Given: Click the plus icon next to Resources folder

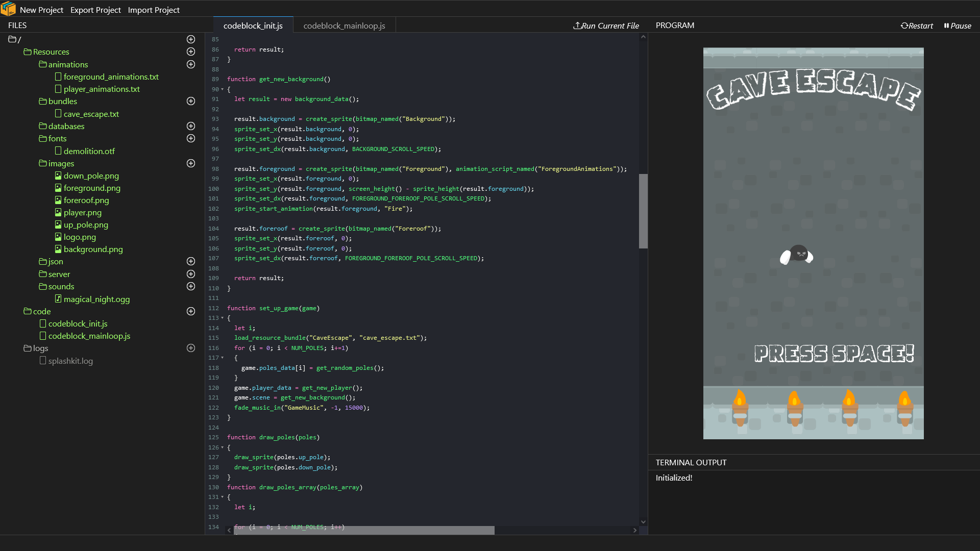Looking at the screenshot, I should click(191, 52).
